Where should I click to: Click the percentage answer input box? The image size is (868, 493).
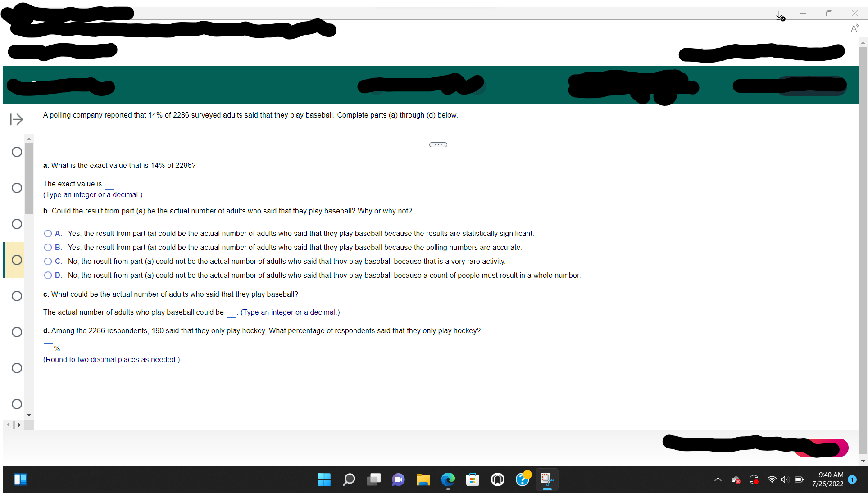(x=48, y=348)
